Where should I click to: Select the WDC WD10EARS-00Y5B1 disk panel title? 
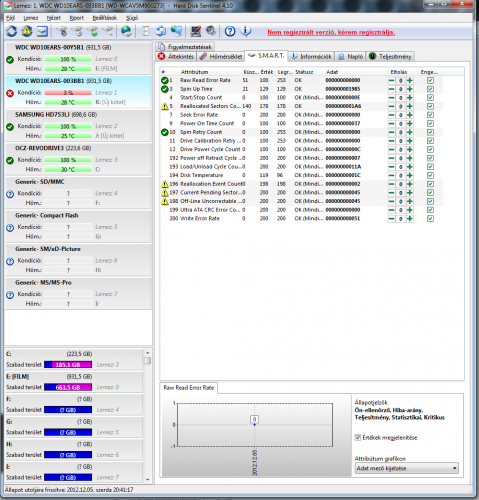pyautogui.click(x=63, y=47)
